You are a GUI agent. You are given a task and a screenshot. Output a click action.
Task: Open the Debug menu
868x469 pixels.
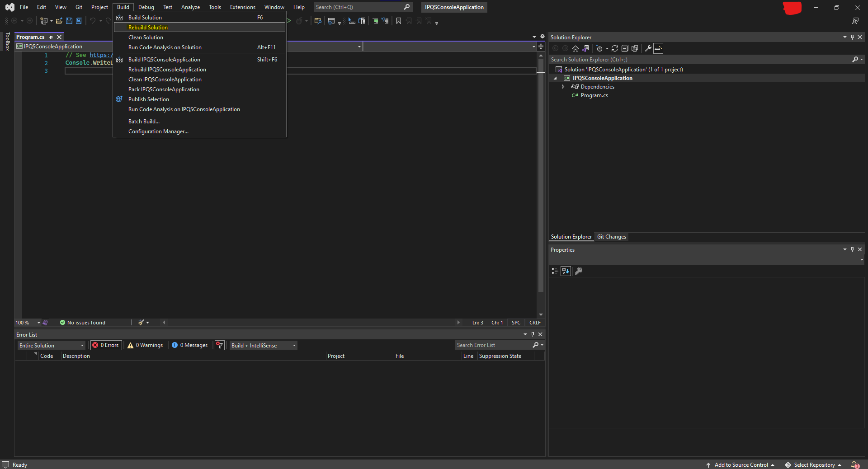click(146, 7)
